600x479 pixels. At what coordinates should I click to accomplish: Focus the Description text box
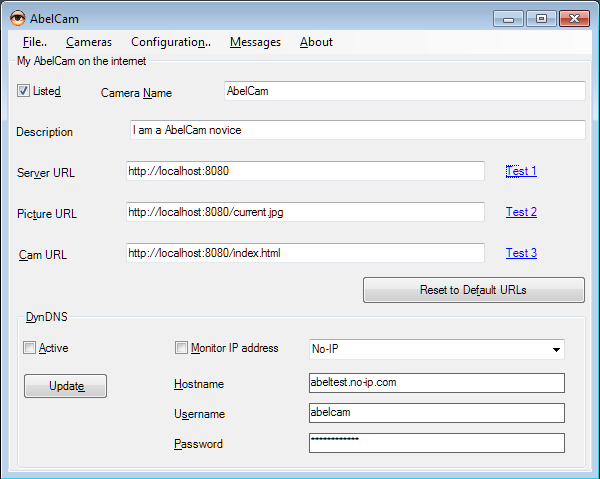[357, 130]
